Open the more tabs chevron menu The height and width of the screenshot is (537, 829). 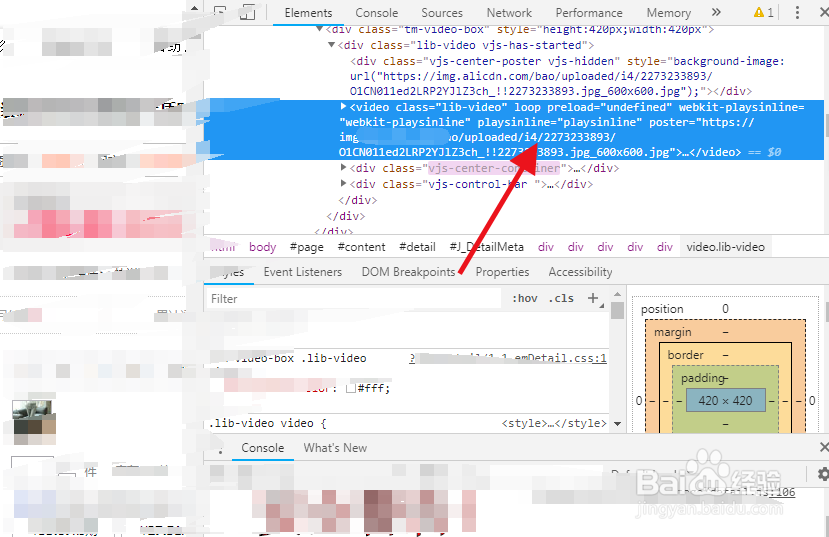pyautogui.click(x=716, y=12)
